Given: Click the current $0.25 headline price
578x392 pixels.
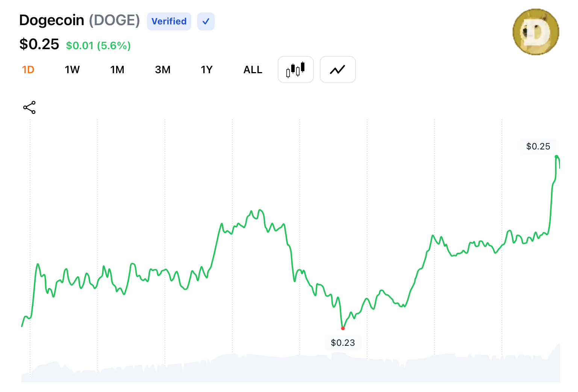Looking at the screenshot, I should (x=39, y=44).
